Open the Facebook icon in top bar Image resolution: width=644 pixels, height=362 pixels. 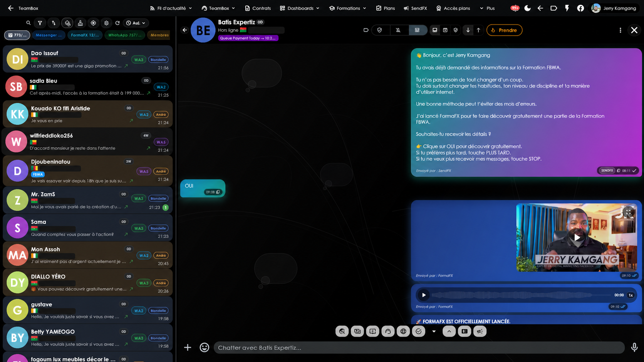(580, 8)
